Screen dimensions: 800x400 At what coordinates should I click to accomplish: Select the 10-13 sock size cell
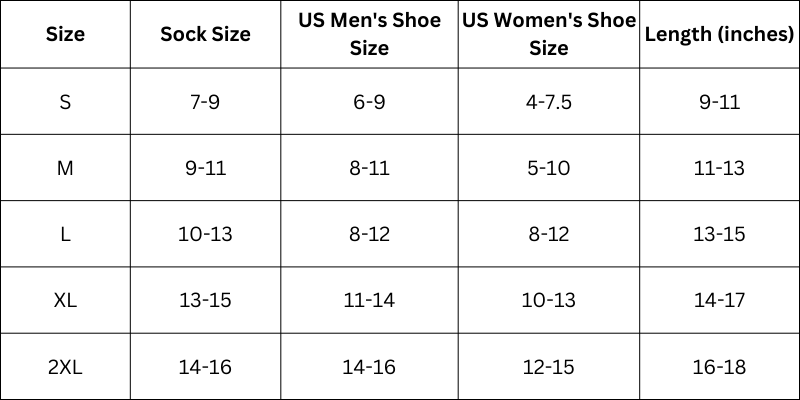(205, 234)
